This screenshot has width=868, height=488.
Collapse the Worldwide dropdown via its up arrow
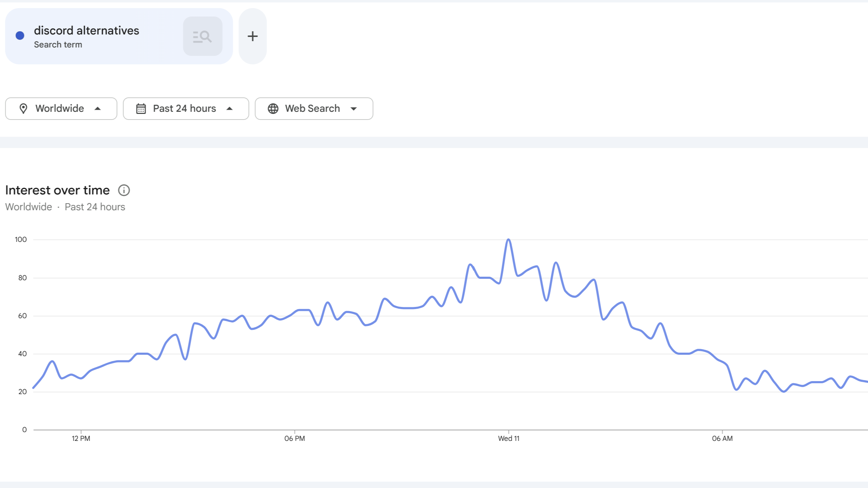[99, 108]
